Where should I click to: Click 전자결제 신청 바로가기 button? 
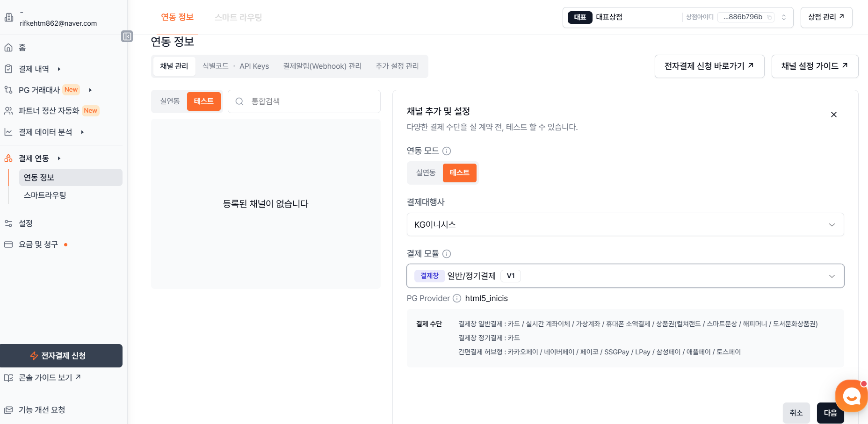click(709, 66)
